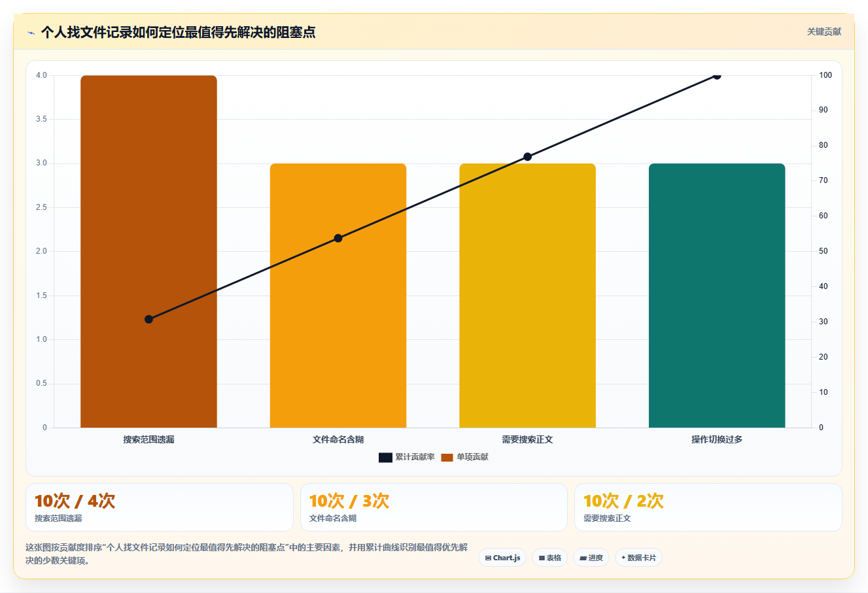Click the 搜索范围遗漏 x-axis label
This screenshot has height=593, width=868.
pos(148,439)
